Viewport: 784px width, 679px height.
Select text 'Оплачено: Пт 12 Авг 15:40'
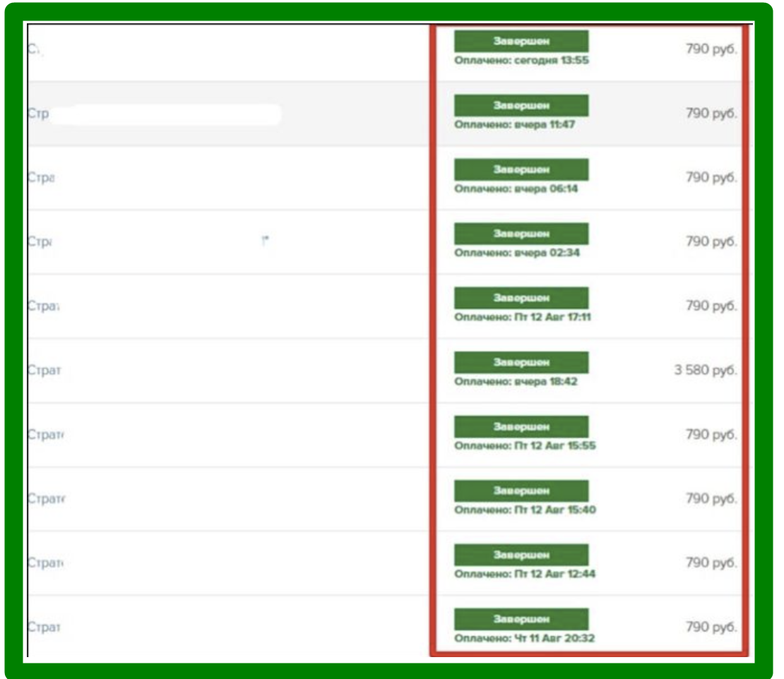525,510
